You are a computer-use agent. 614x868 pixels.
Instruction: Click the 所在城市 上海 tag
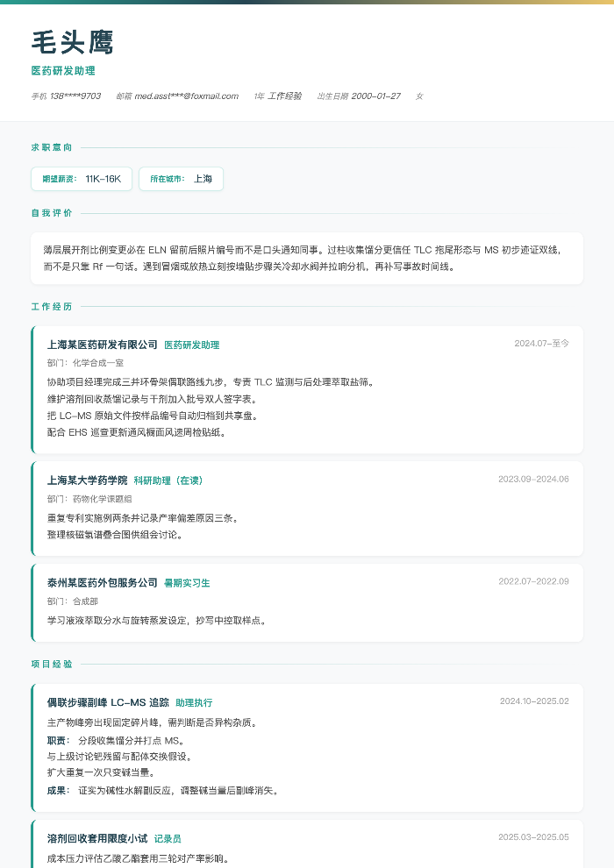tap(181, 179)
